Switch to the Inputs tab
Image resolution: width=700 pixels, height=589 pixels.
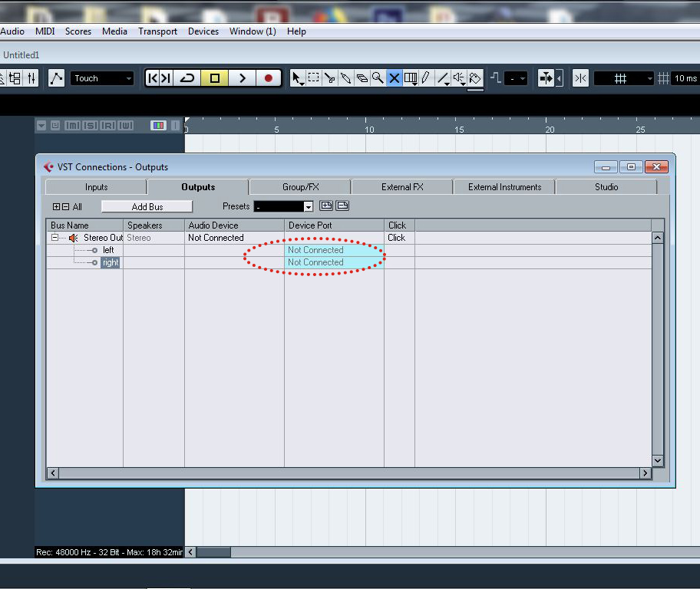95,186
